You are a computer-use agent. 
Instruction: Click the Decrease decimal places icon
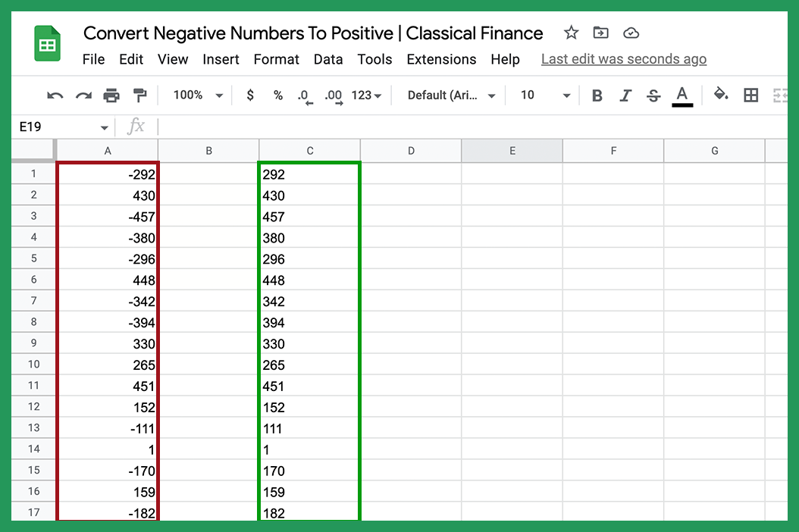(304, 95)
